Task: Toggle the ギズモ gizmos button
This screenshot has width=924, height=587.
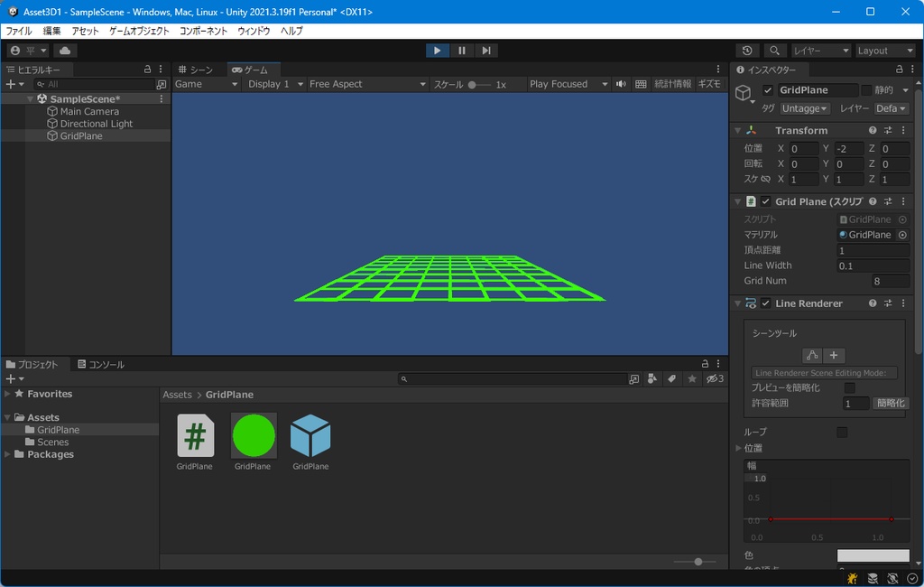Action: click(x=709, y=84)
